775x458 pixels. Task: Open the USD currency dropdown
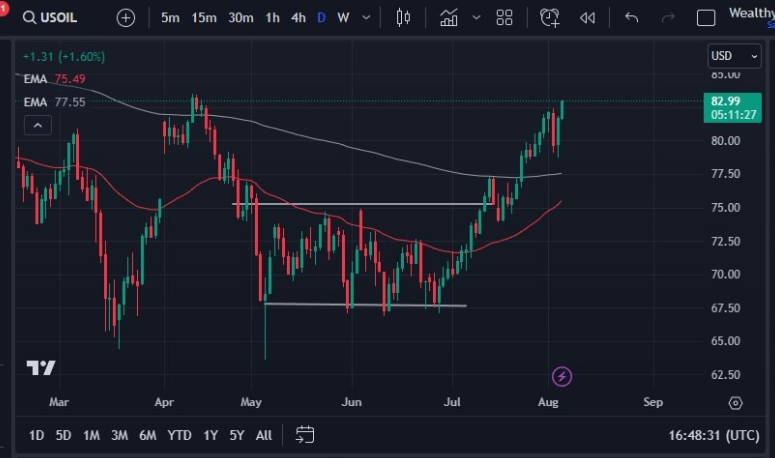[727, 55]
